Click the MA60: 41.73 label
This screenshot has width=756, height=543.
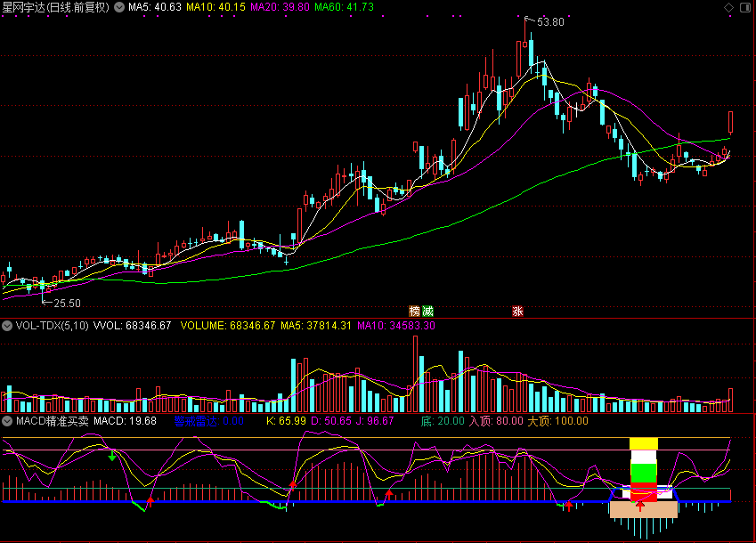point(344,7)
